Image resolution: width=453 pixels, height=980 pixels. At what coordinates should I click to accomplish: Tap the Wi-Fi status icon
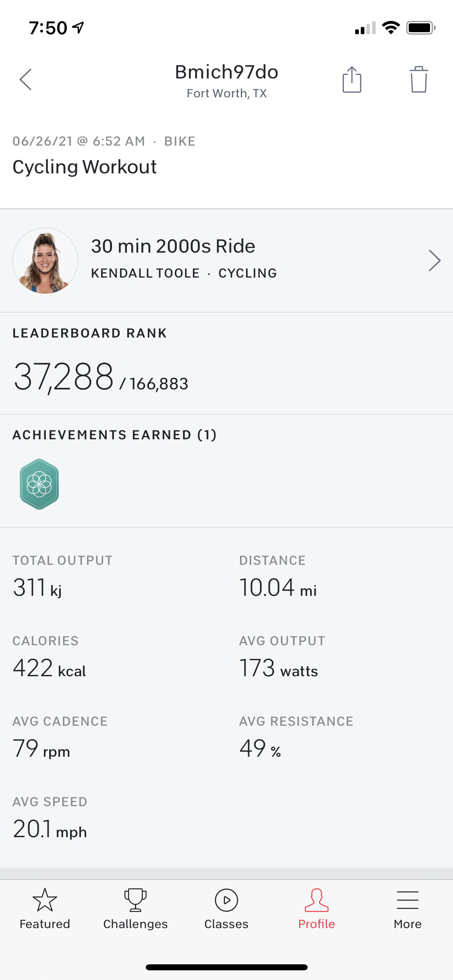click(x=390, y=28)
